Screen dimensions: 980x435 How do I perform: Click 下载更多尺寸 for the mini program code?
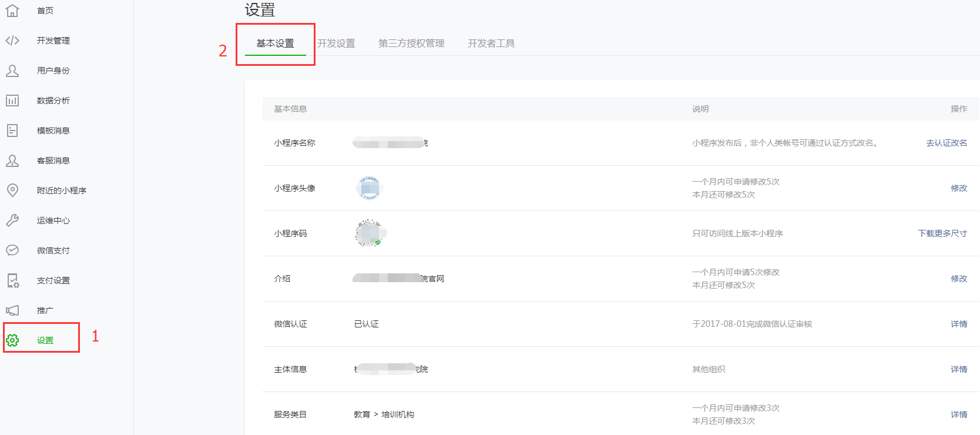tap(942, 233)
